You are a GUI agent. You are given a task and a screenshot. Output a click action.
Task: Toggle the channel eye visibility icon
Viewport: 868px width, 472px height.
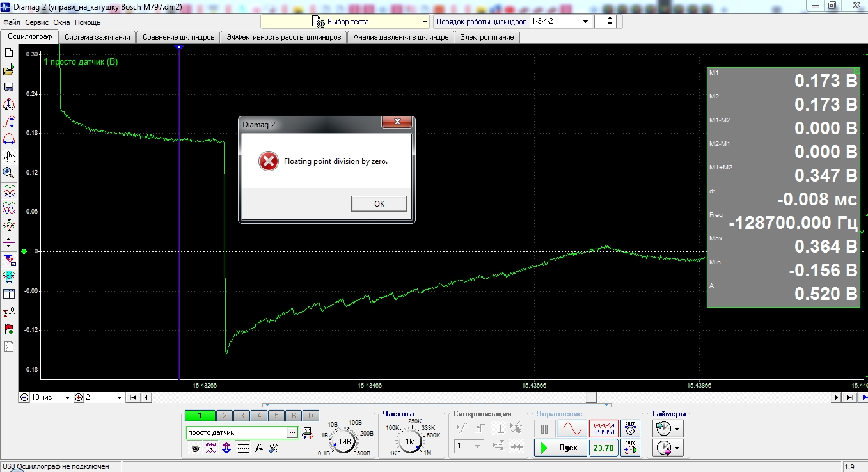(195, 448)
